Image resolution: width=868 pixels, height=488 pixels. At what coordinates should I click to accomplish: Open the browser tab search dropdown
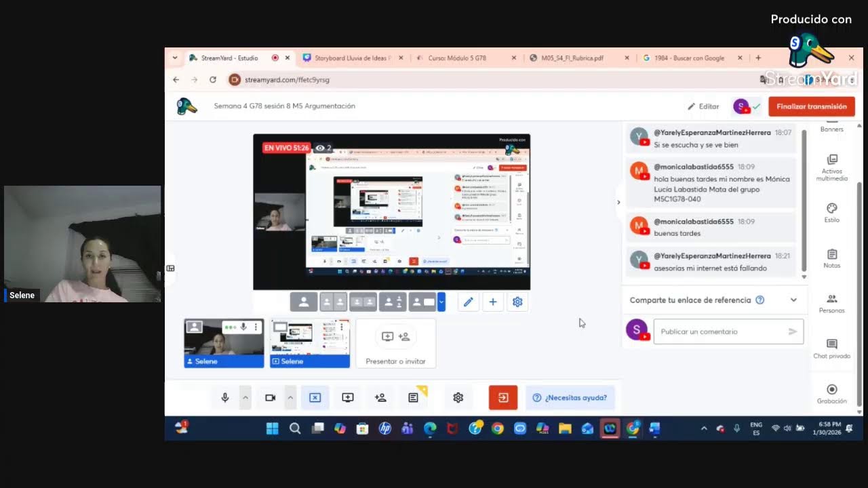tap(175, 58)
